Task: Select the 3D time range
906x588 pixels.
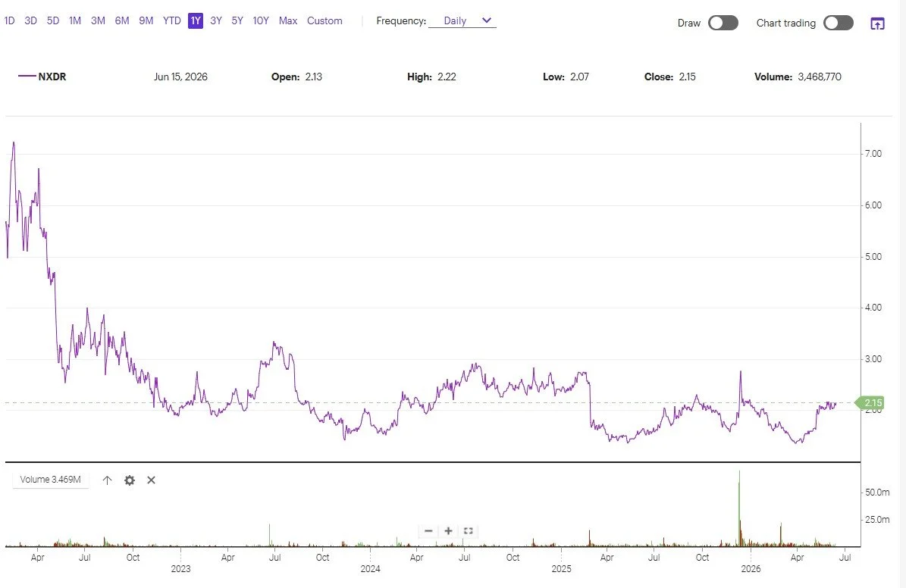Action: point(30,20)
